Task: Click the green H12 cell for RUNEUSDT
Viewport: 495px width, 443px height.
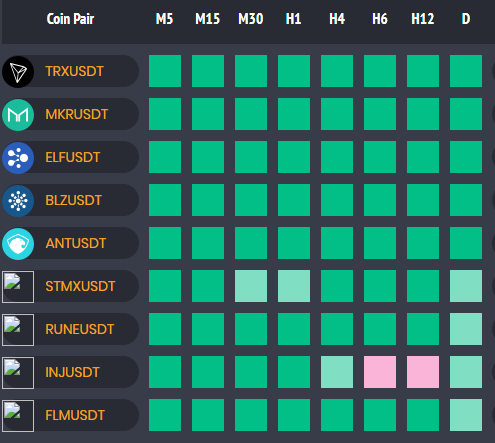Action: (423, 329)
